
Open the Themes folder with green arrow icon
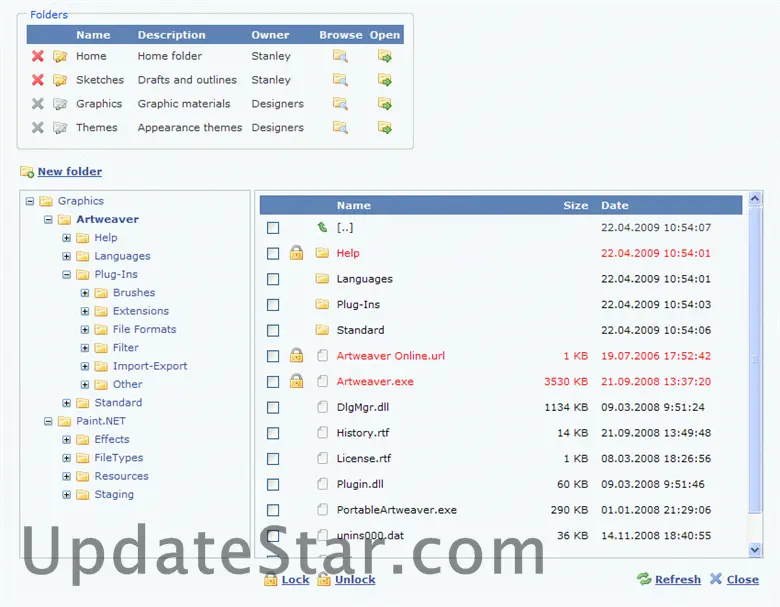[385, 128]
